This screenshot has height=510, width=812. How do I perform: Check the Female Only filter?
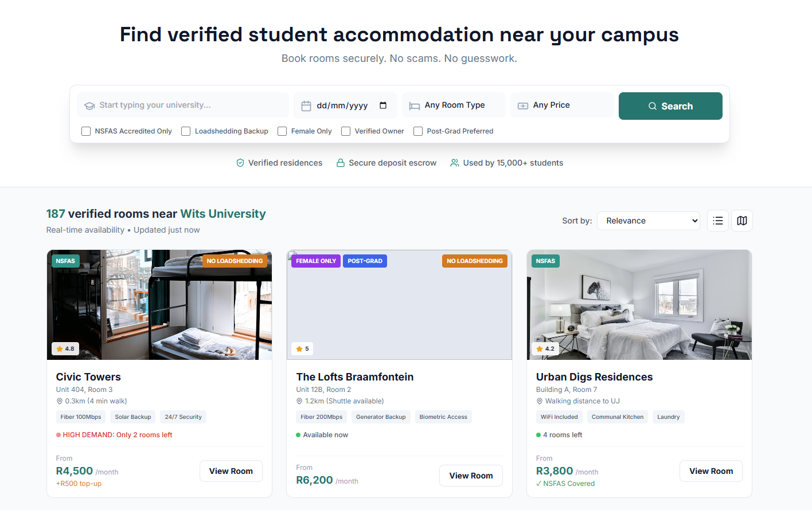click(282, 131)
